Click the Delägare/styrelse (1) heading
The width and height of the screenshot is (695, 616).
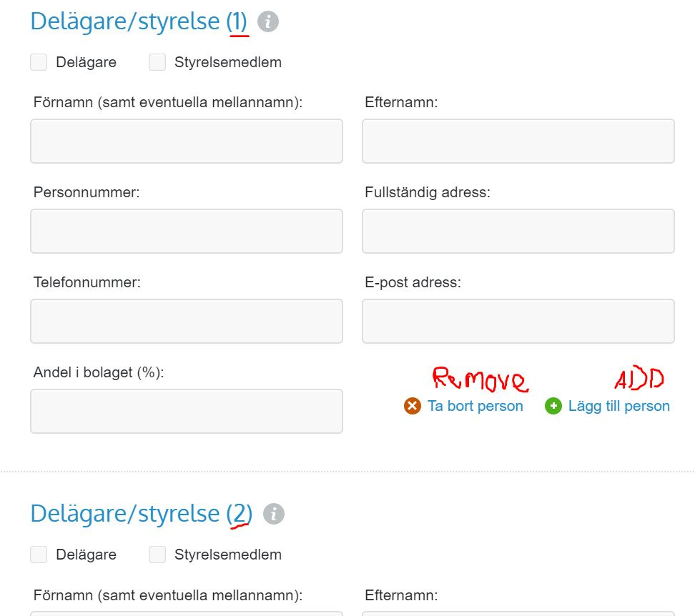[x=139, y=21]
